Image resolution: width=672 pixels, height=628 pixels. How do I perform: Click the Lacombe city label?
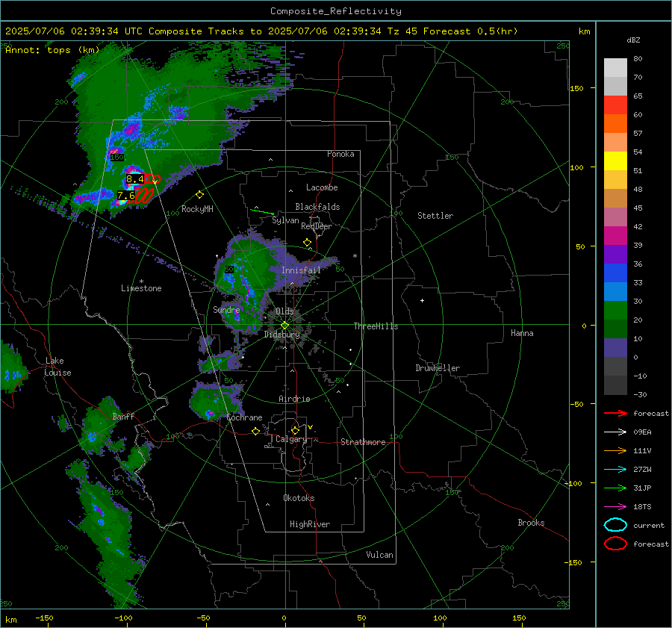(x=322, y=187)
